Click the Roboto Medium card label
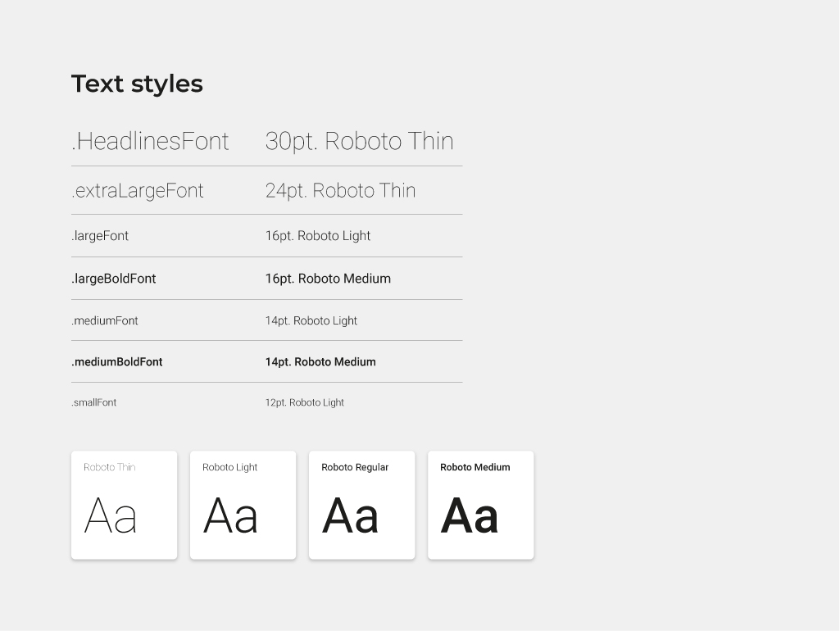 (474, 467)
